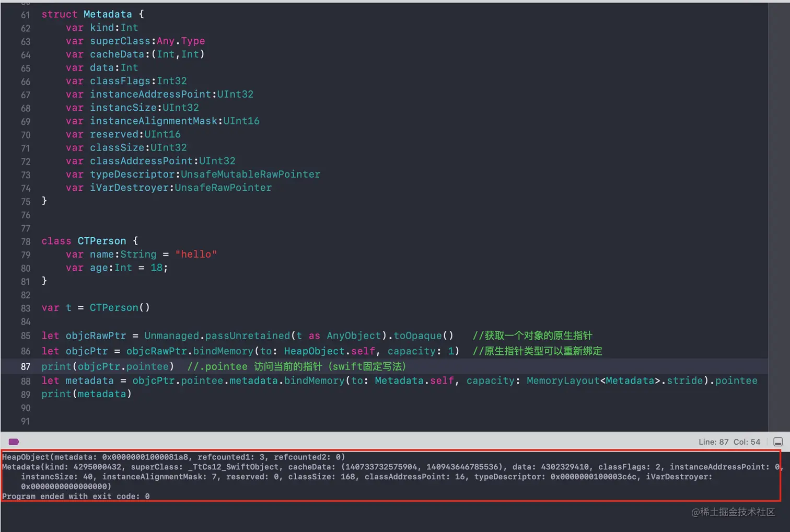The height and width of the screenshot is (532, 790).
Task: Click the 'passUnretained' method call
Action: (248, 336)
